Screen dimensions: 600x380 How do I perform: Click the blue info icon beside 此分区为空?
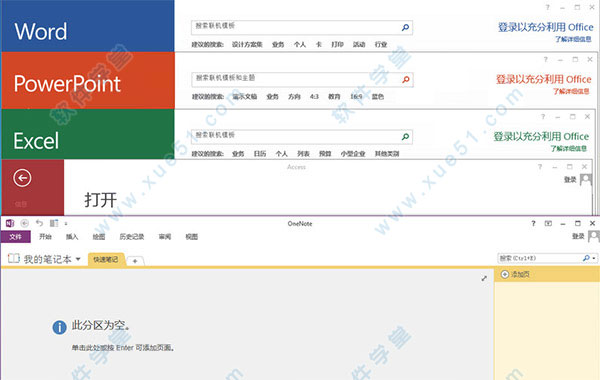point(59,328)
